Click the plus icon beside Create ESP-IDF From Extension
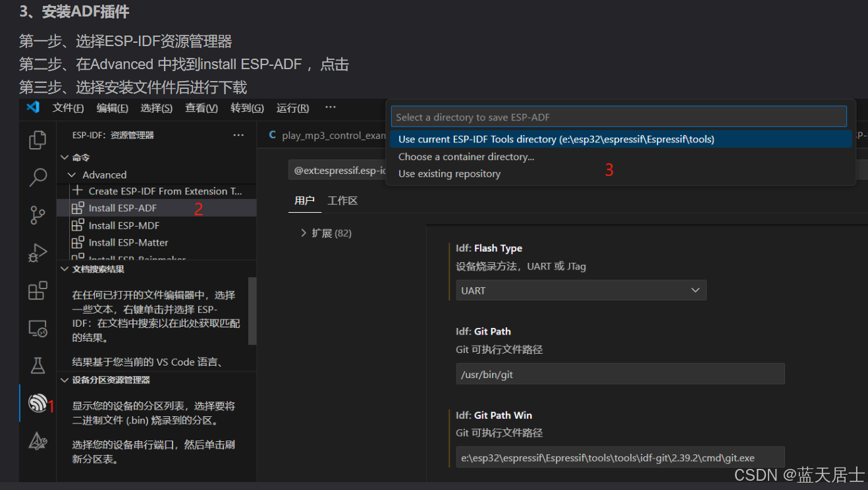The width and height of the screenshot is (868, 490). (78, 191)
